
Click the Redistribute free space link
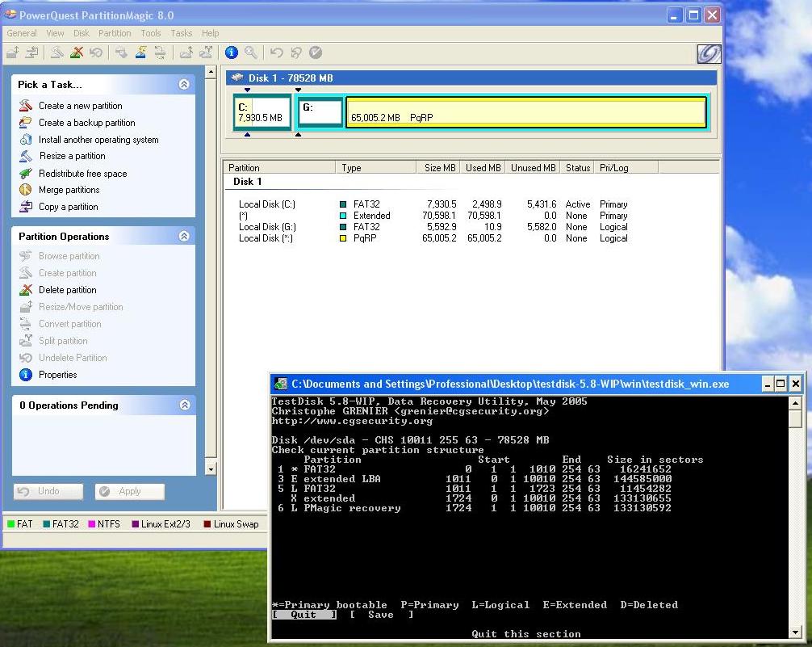[83, 173]
